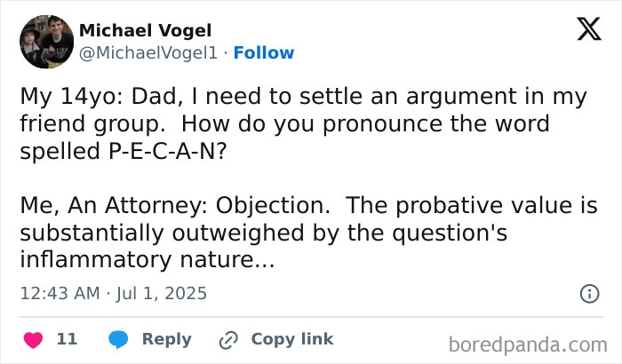Image resolution: width=622 pixels, height=364 pixels.
Task: Click the chain link copy icon
Action: point(227,339)
